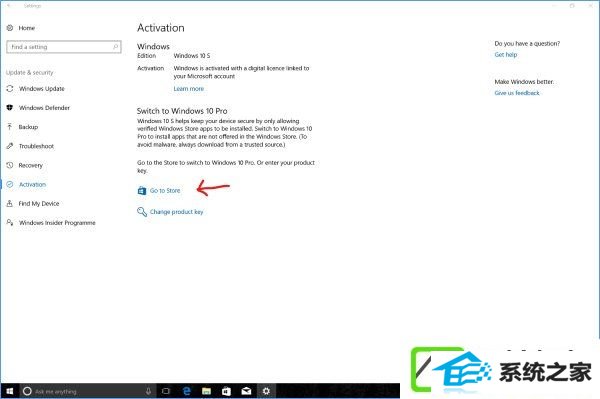The height and width of the screenshot is (399, 600).
Task: Click the Home gear icon
Action: tap(10, 28)
